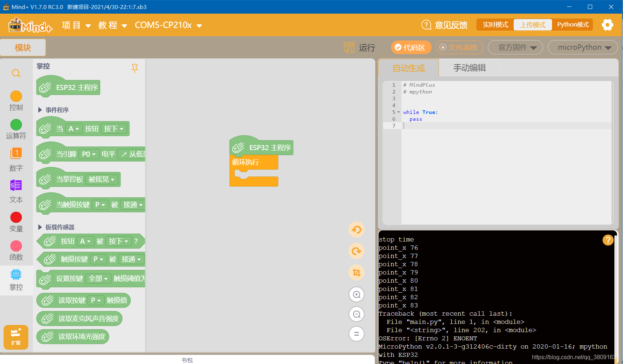Collapse the 事件程序 section
The width and height of the screenshot is (623, 364).
click(x=40, y=110)
